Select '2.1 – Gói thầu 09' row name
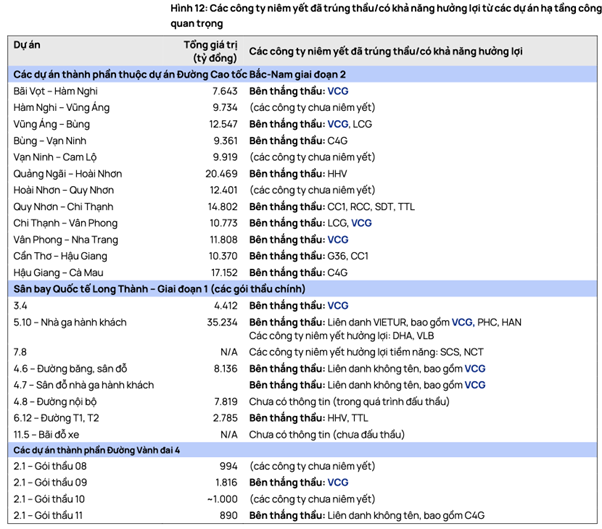 [x=50, y=483]
